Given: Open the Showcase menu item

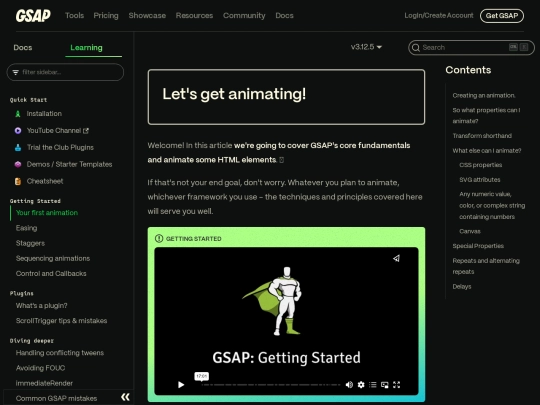Looking at the screenshot, I should click(147, 15).
